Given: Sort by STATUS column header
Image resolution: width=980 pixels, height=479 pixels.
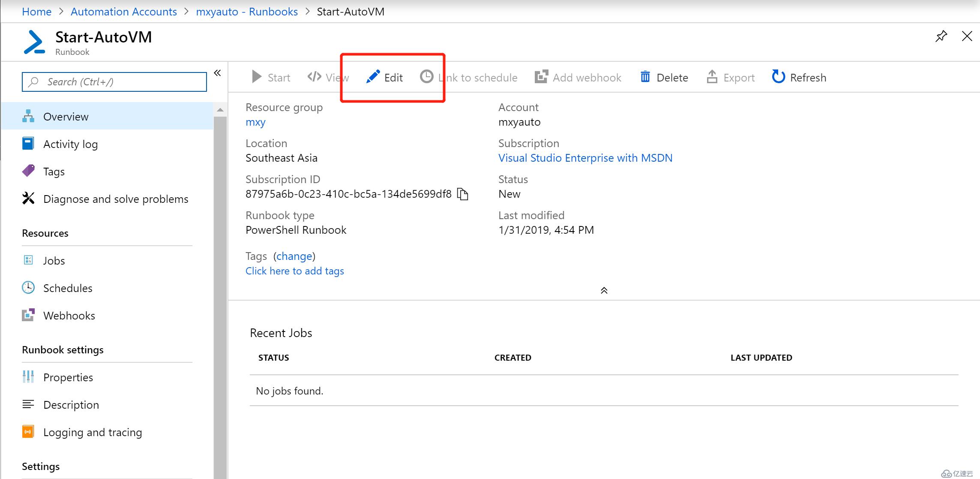Looking at the screenshot, I should [273, 358].
